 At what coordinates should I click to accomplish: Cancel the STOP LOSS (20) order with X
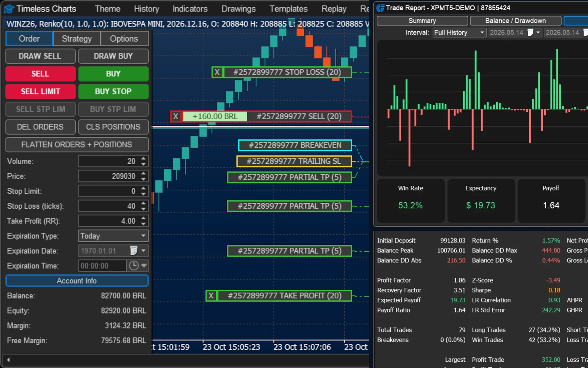[217, 72]
